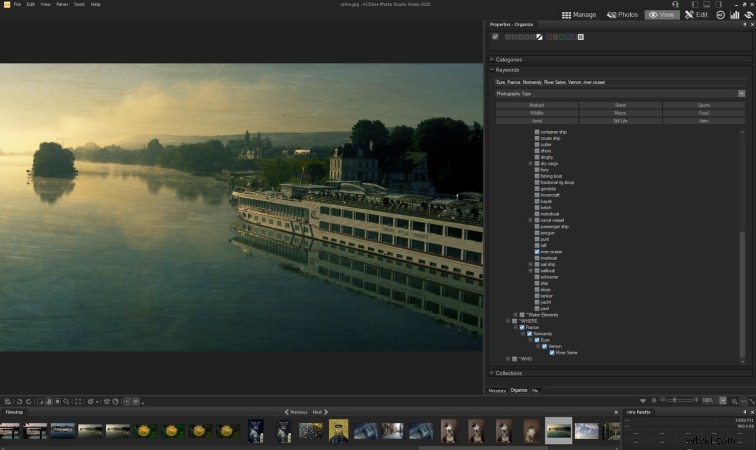
Task: Go to Previous image
Action: [x=296, y=412]
